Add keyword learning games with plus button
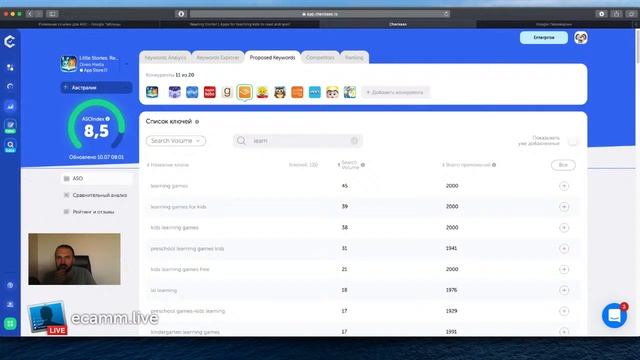Screen dimensions: 640x360 click(x=564, y=186)
